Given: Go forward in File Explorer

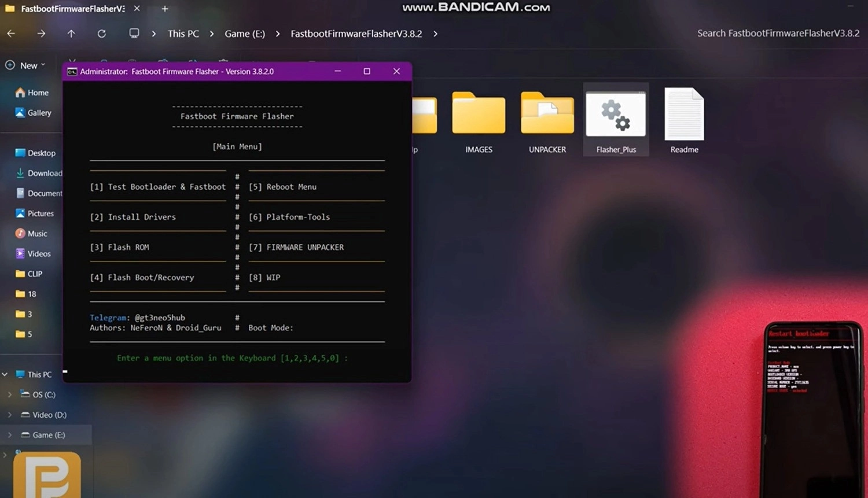Looking at the screenshot, I should coord(41,34).
